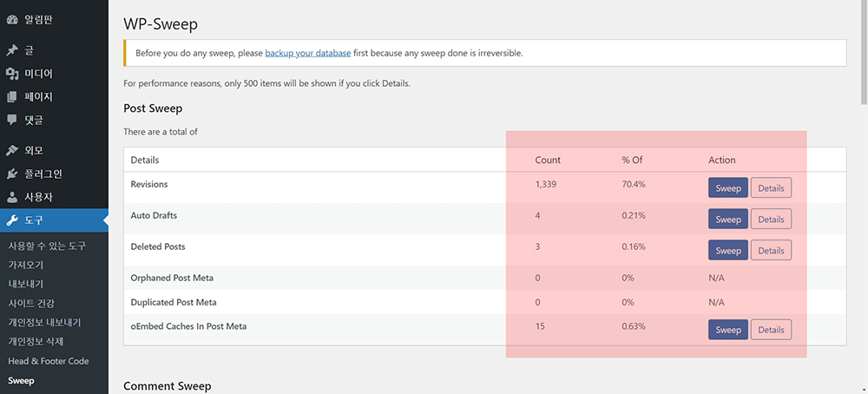Viewport: 868px width, 394px height.
Task: Open the 가져오기 import submenu
Action: 25,265
